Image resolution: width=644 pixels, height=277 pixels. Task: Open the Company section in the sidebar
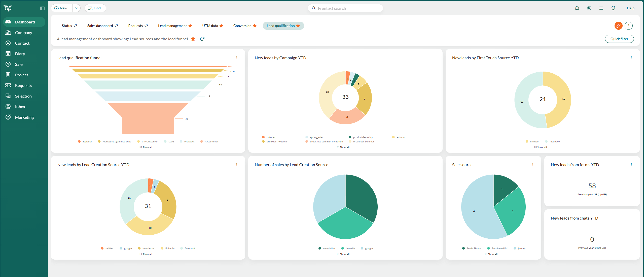(24, 32)
